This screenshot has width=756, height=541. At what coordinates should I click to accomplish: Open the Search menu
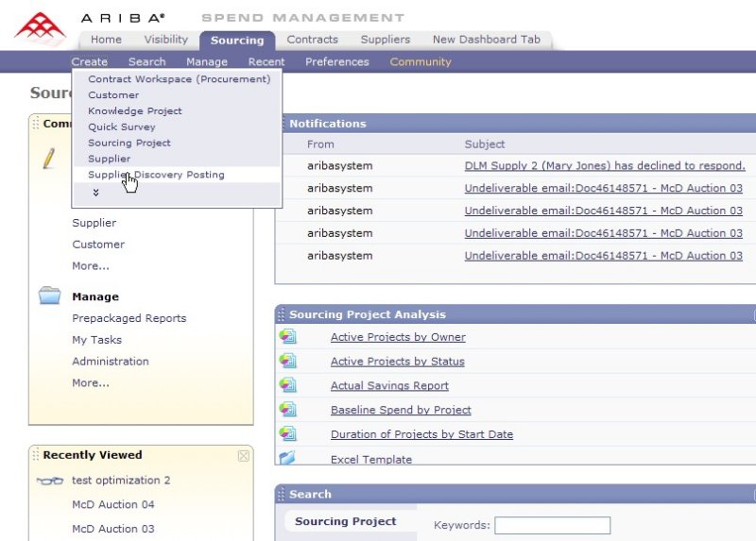[147, 61]
